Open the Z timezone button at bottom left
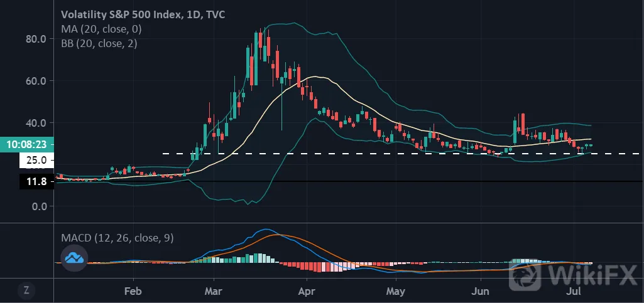 click(x=26, y=290)
